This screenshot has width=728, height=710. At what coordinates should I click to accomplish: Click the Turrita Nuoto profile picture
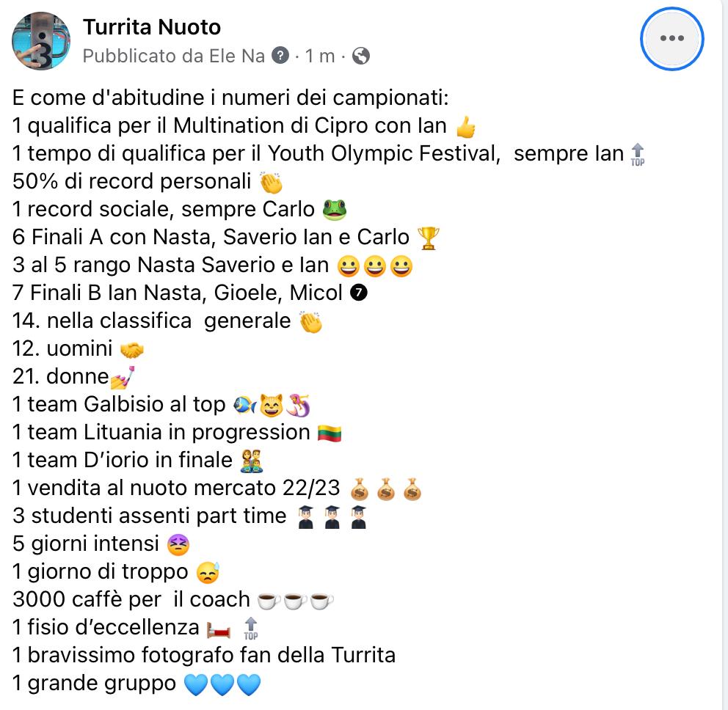[x=41, y=41]
